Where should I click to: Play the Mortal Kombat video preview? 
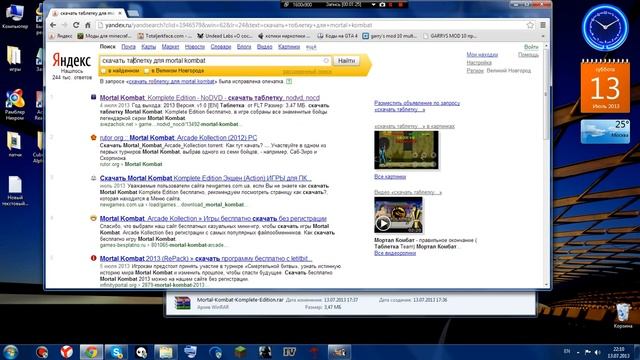pyautogui.click(x=382, y=224)
